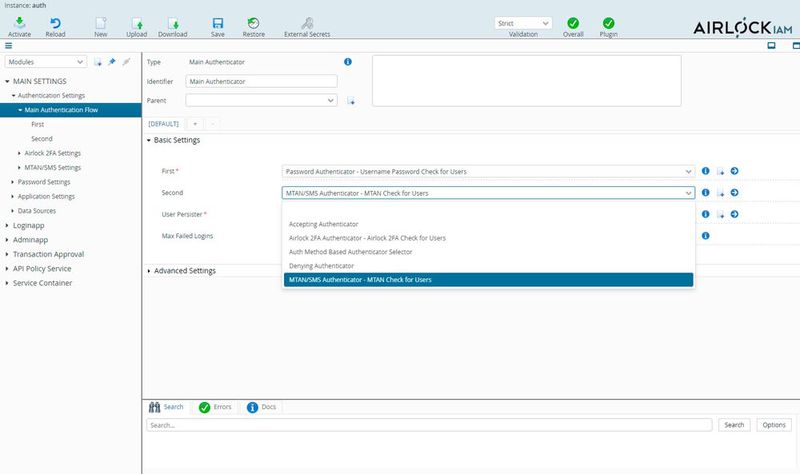Show info for the Second authenticator row

click(x=706, y=192)
